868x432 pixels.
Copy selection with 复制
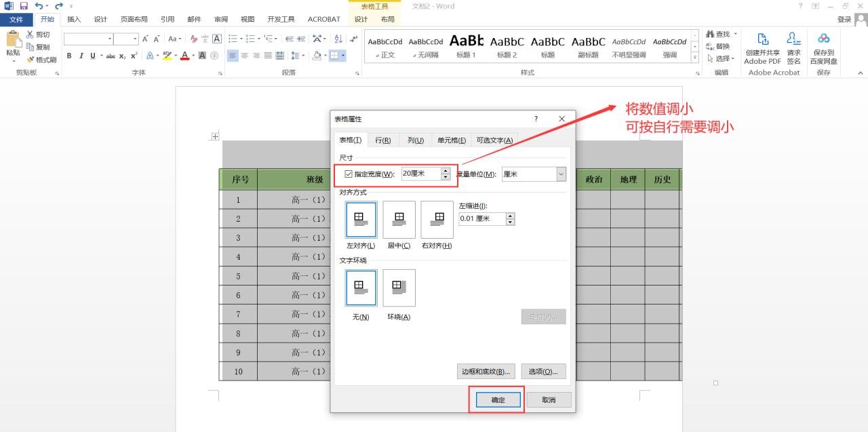37,47
